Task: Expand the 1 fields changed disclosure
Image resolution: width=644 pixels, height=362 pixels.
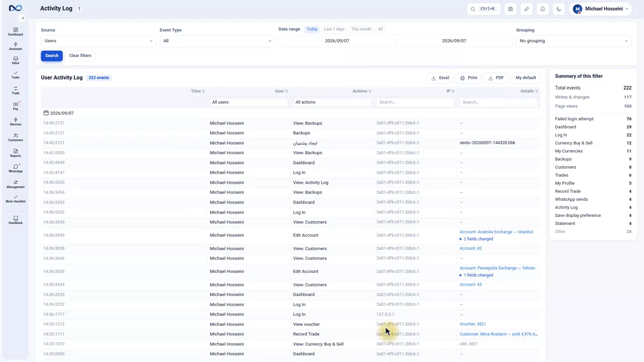Action: [477, 275]
